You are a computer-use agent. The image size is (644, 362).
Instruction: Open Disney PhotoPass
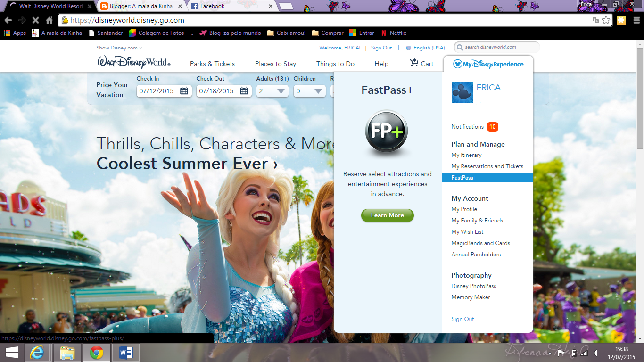click(x=473, y=286)
